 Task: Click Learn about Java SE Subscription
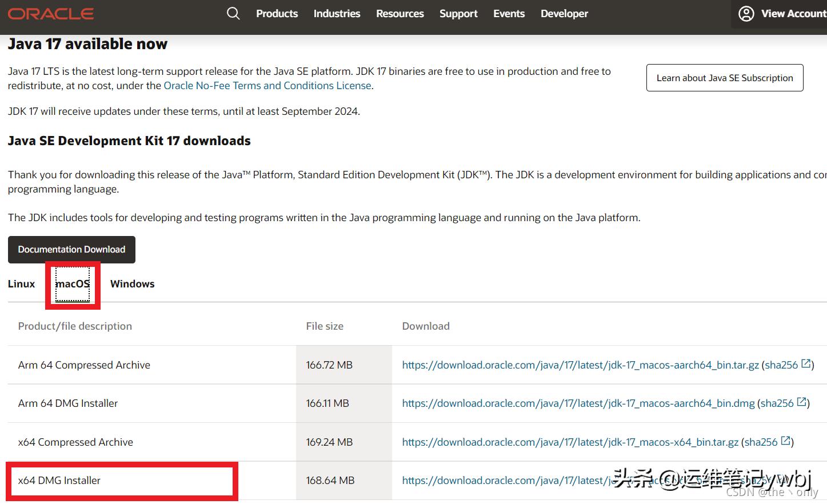pyautogui.click(x=724, y=78)
